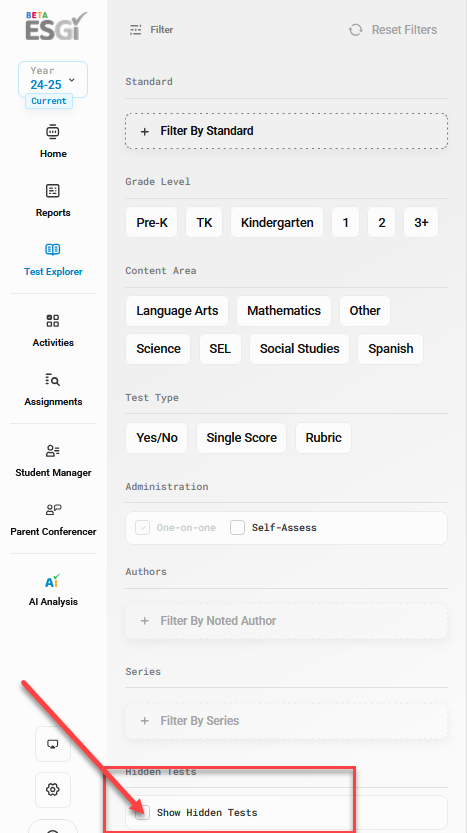Expand the Filter By Noted Author selector
This screenshot has height=833, width=467.
(x=286, y=620)
